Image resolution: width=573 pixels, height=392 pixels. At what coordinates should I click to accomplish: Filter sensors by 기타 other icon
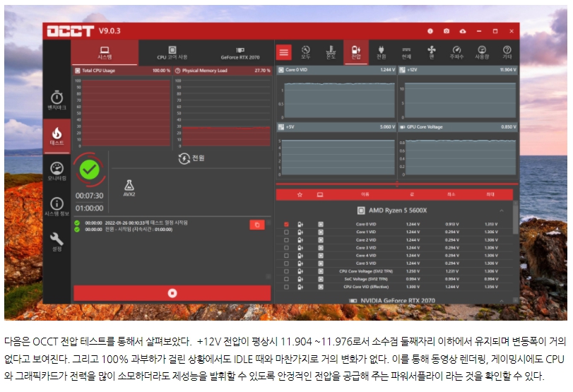coord(507,52)
